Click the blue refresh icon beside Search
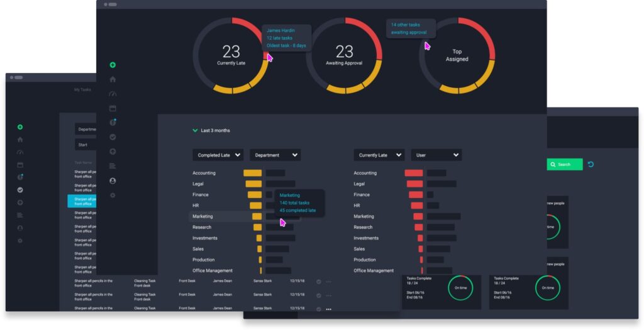This screenshot has width=644, height=330. [x=591, y=165]
